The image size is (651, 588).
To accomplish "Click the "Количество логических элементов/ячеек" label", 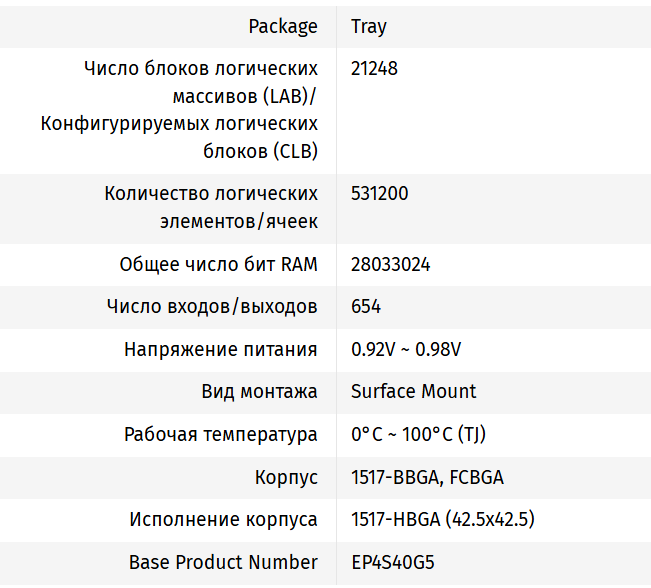I will pos(211,207).
